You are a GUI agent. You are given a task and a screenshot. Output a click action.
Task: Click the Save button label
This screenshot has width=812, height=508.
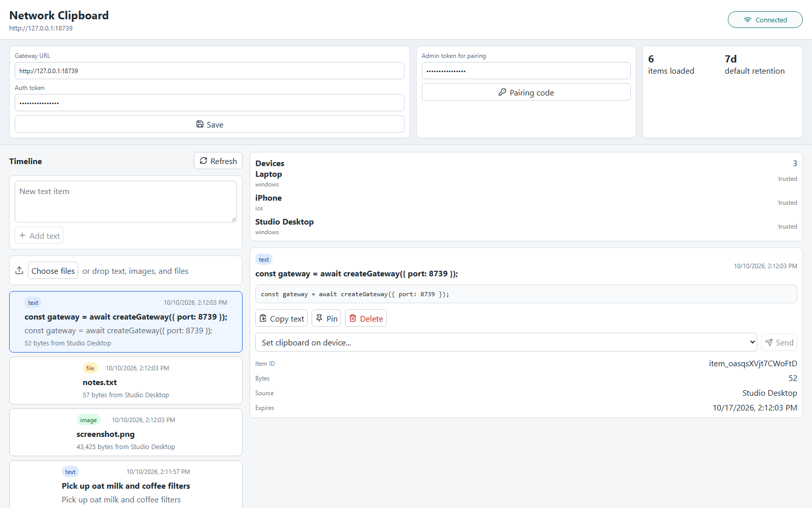coord(215,124)
